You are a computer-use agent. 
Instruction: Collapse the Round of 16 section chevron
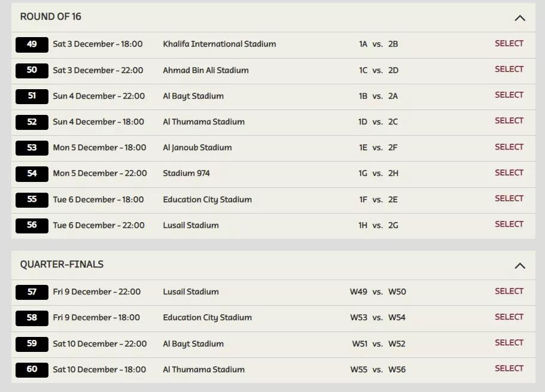coord(520,18)
